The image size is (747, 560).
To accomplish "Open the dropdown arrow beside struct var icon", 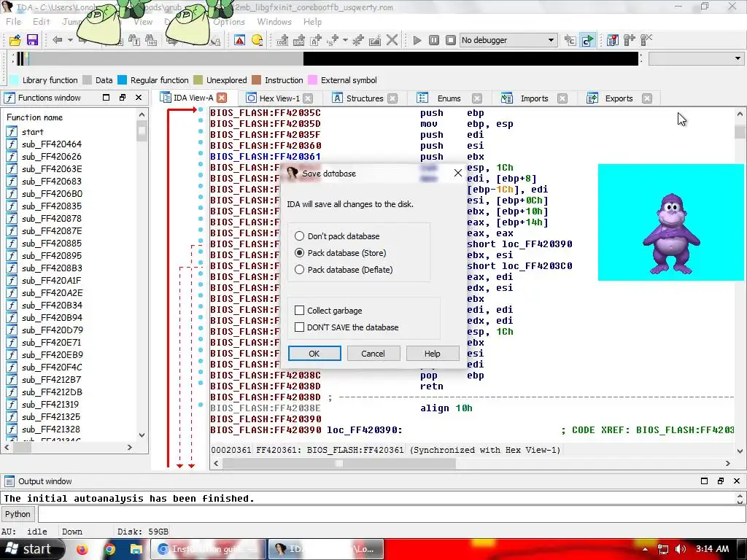I will click(x=345, y=41).
